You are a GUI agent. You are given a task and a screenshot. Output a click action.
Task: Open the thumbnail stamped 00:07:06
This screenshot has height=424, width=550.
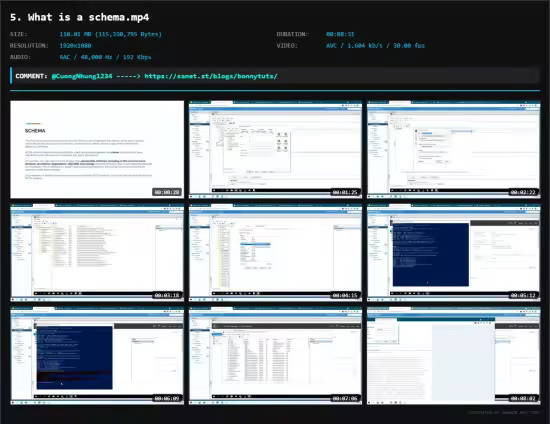click(x=275, y=356)
